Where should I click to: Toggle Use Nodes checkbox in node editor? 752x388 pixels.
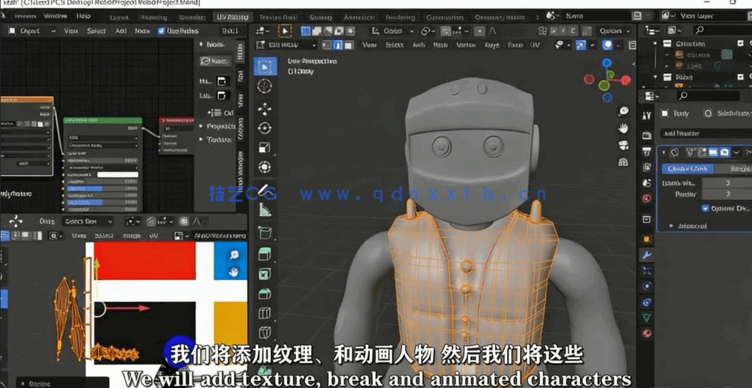tap(162, 31)
